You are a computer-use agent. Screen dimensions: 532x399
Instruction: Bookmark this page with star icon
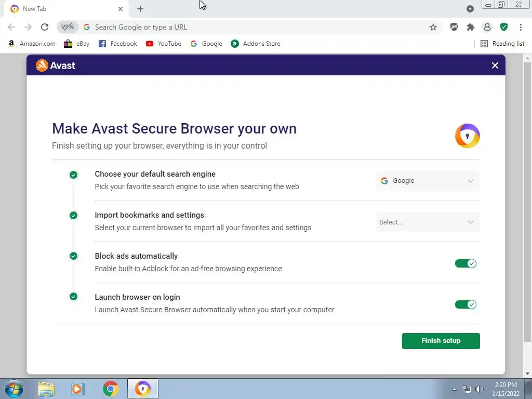pyautogui.click(x=433, y=27)
